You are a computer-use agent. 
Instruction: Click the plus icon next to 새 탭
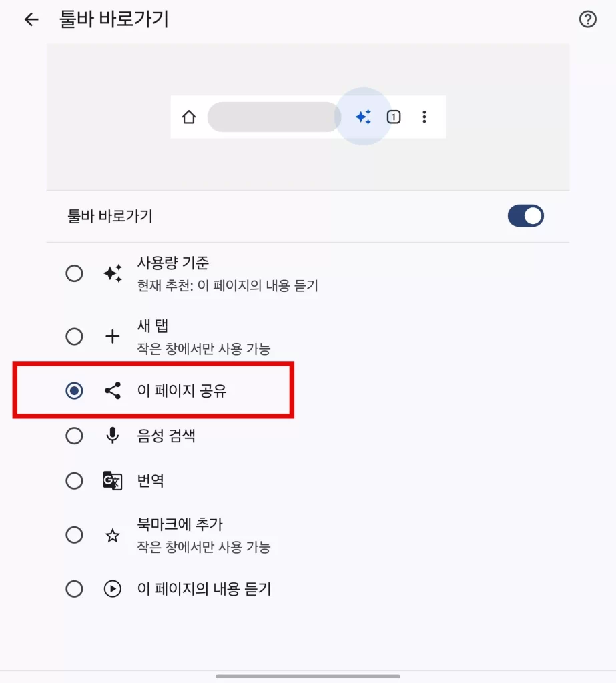click(x=112, y=336)
